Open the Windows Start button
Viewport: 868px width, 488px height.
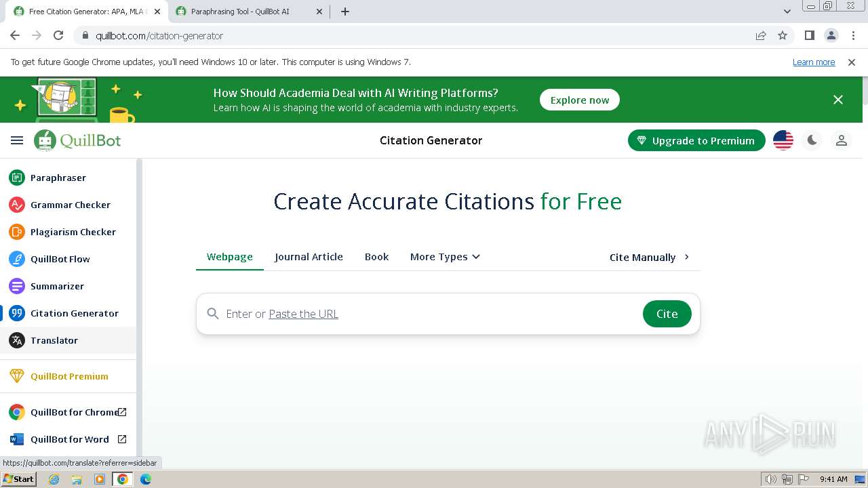tap(19, 479)
